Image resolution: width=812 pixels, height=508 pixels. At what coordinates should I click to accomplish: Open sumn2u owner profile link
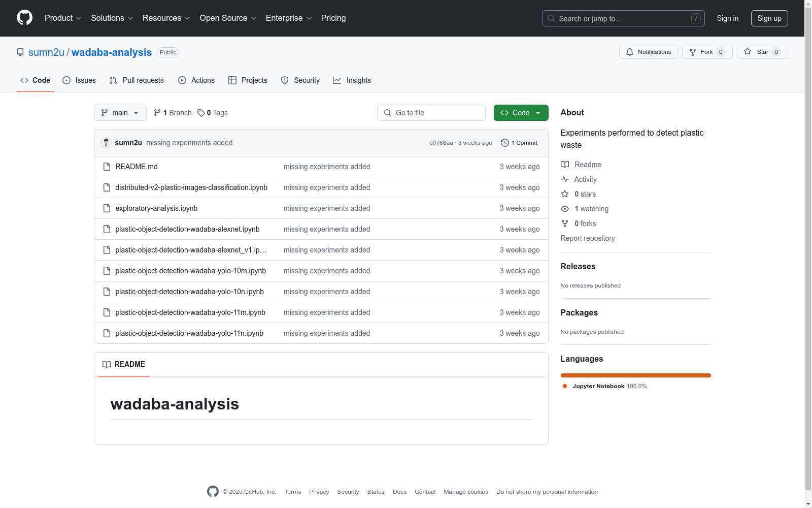(46, 52)
